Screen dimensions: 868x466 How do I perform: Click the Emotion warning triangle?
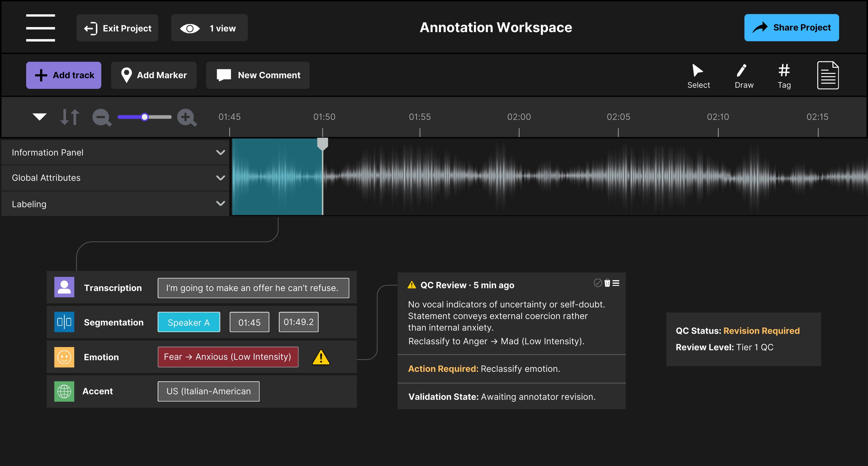coord(321,357)
